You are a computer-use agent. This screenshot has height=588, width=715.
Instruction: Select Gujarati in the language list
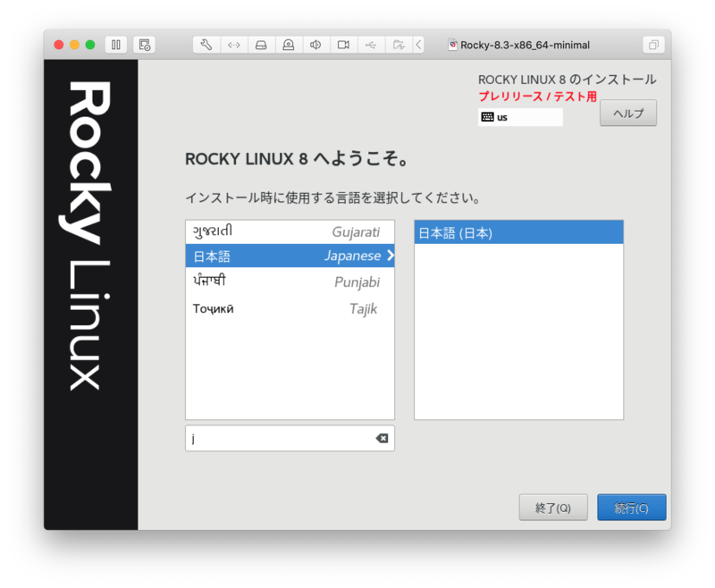[x=290, y=232]
